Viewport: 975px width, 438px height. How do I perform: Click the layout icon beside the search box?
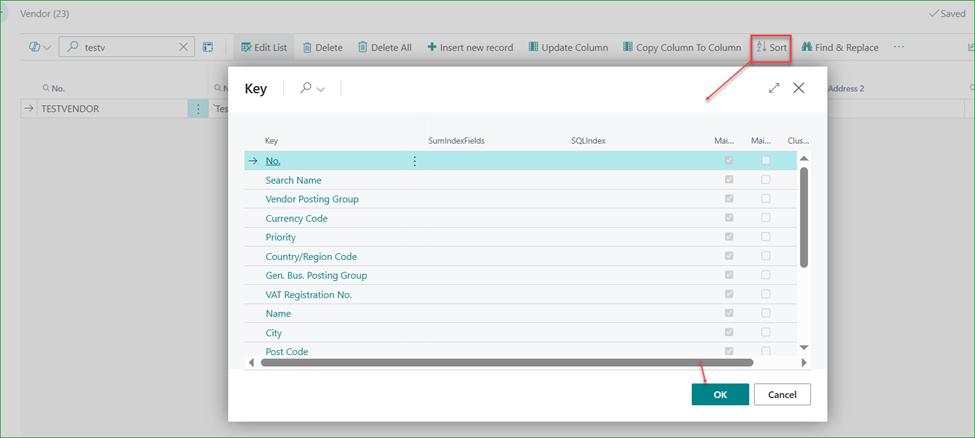tap(208, 47)
